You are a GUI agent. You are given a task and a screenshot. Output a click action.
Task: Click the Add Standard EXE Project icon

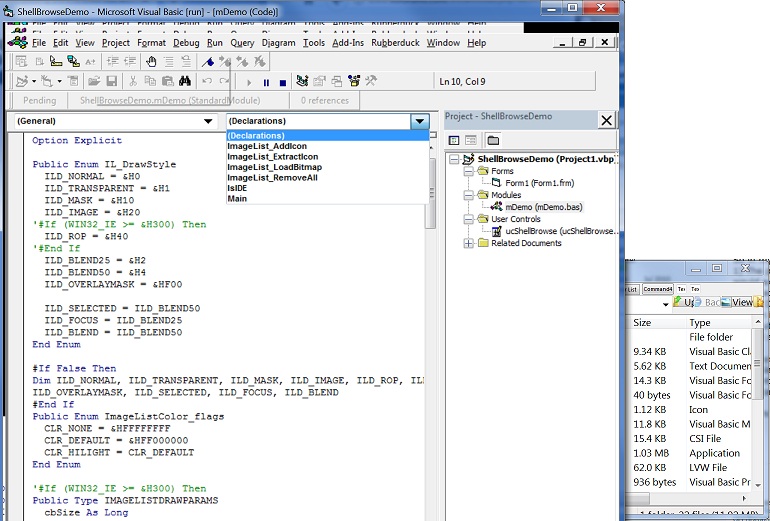(x=22, y=82)
